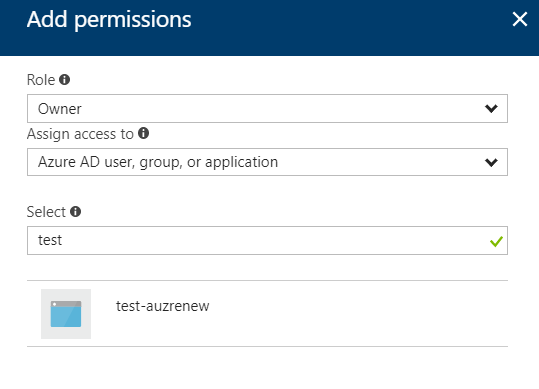Click the test-auzrenew application icon
This screenshot has height=389, width=539.
coord(66,314)
